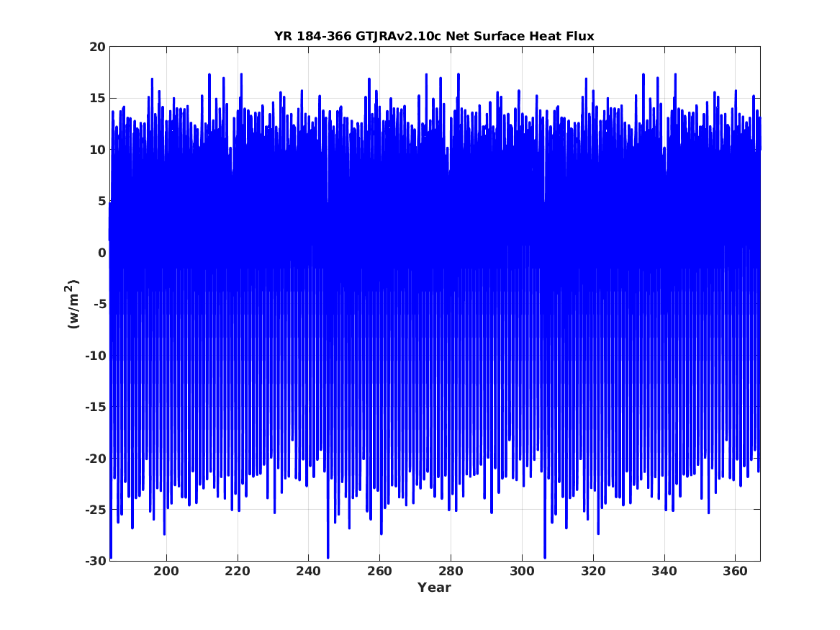Click the x-axis tick label '200'
840x630 pixels.
pyautogui.click(x=166, y=571)
